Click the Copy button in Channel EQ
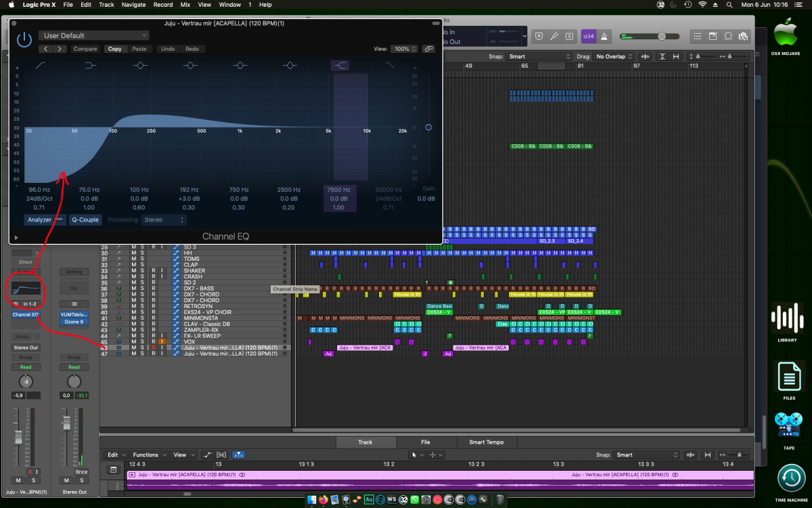812x508 pixels. [115, 49]
